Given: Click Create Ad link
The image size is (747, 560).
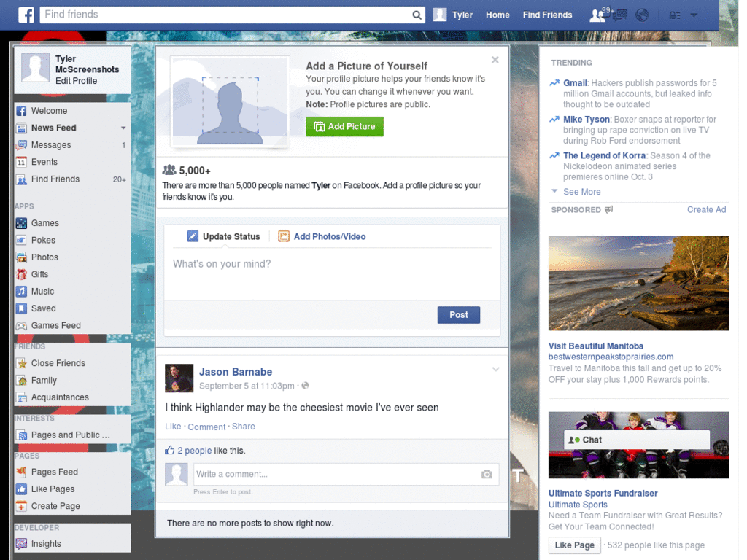Looking at the screenshot, I should 706,209.
